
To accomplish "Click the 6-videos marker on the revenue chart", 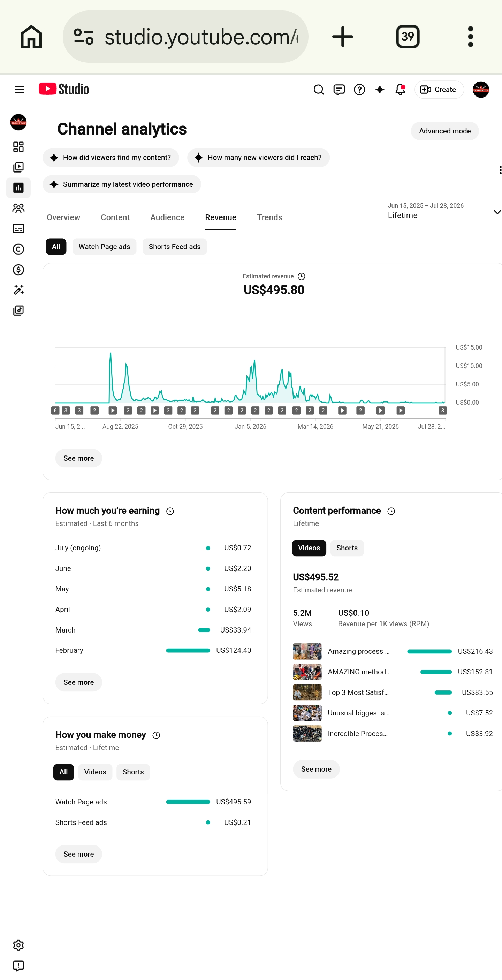I will [55, 411].
